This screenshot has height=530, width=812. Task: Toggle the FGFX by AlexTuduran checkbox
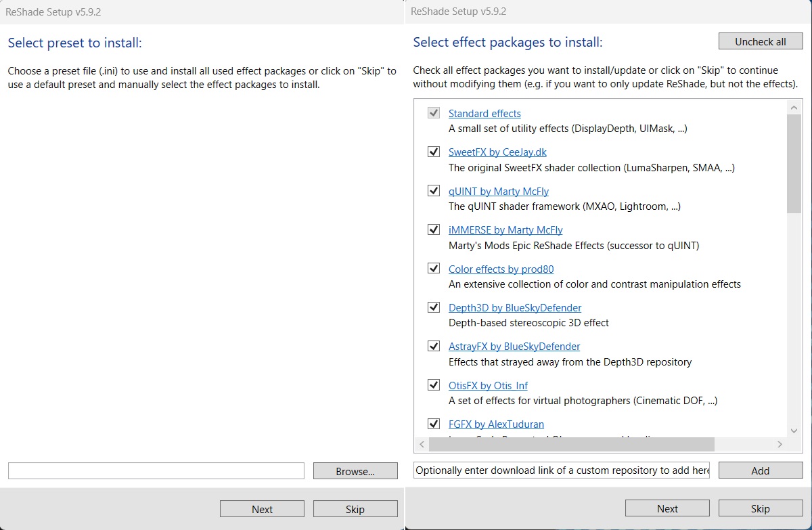click(x=434, y=424)
